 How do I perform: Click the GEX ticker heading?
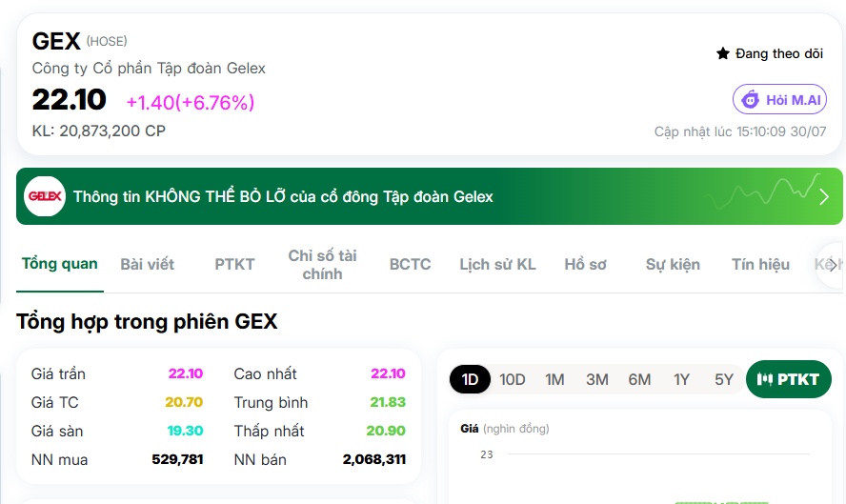[56, 41]
